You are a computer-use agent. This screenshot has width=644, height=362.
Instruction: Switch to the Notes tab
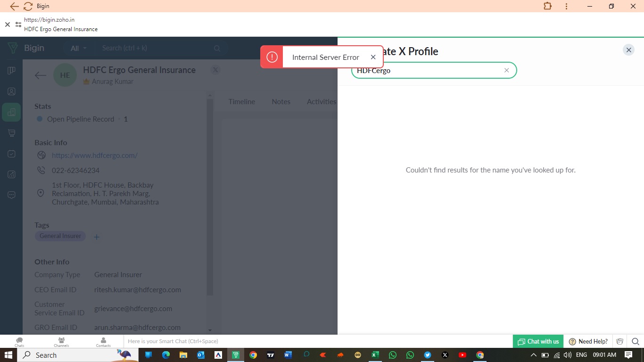[x=281, y=101]
